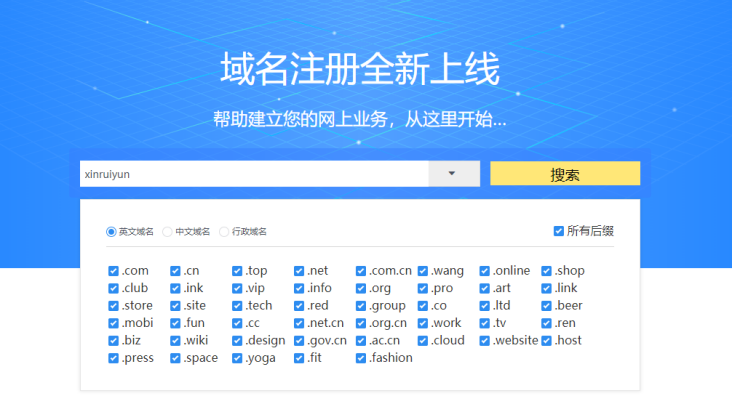732x397 pixels.
Task: Focus the domain name input containing xinruiyun
Action: (x=254, y=174)
